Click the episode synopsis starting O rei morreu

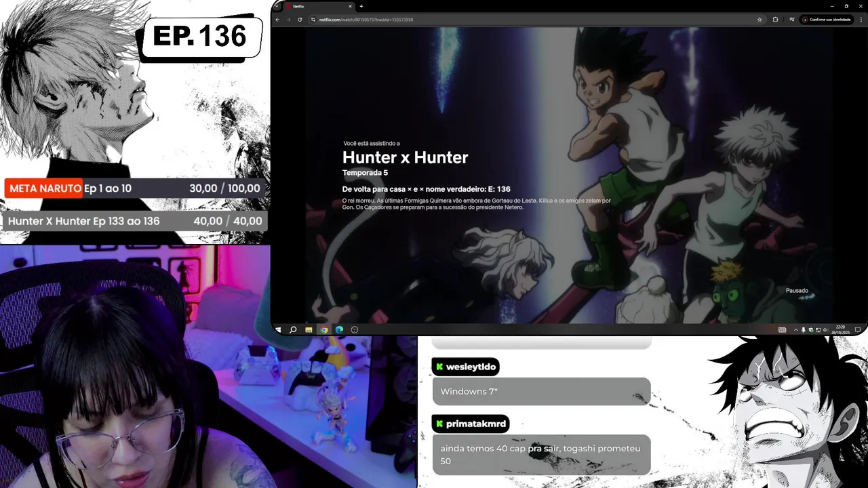pyautogui.click(x=476, y=204)
